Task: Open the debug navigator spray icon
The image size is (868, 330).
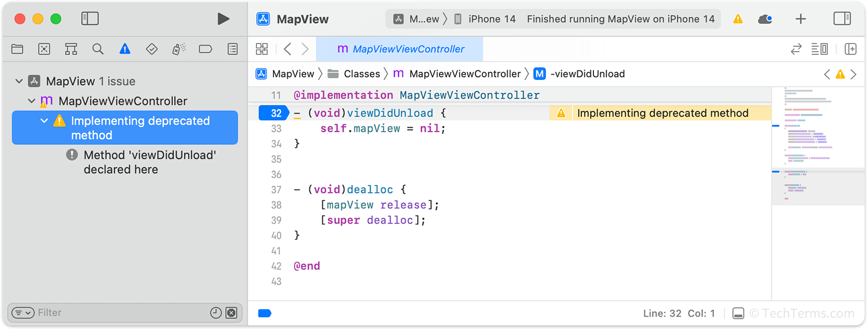Action: pos(179,49)
